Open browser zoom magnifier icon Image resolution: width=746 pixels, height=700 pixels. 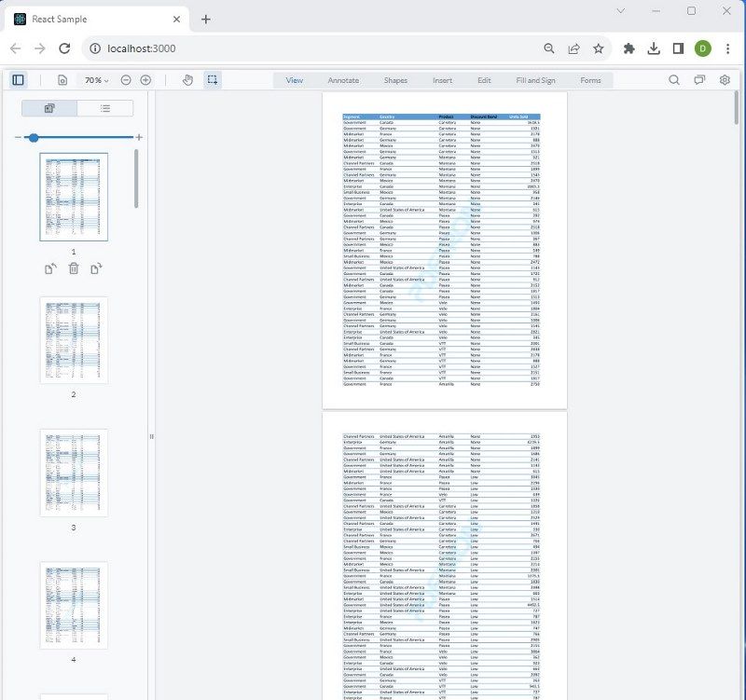(x=549, y=48)
